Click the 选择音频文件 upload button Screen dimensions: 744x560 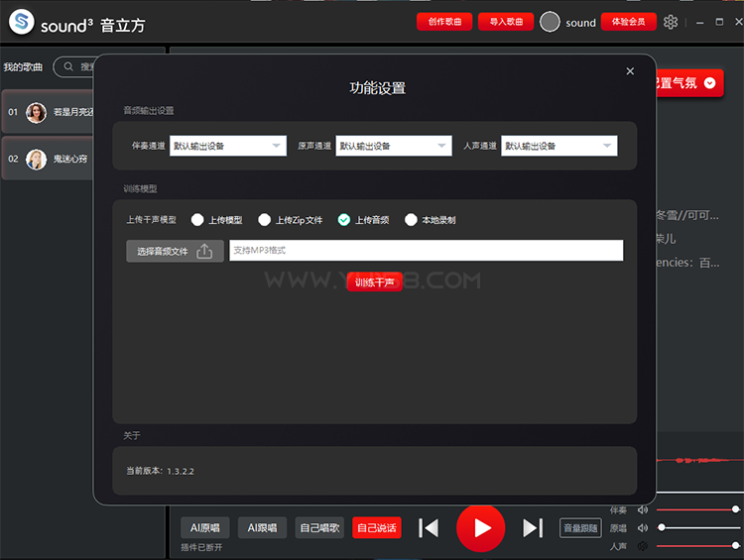click(175, 252)
